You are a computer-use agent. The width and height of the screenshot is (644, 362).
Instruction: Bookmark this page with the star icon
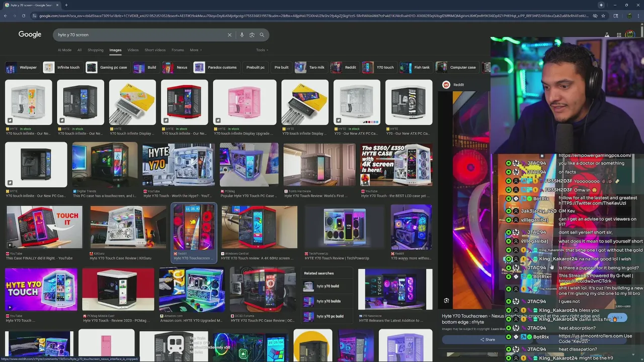[604, 16]
